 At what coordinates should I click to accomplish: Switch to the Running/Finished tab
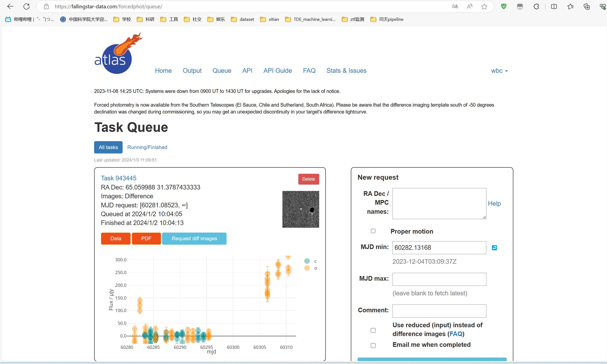click(147, 147)
